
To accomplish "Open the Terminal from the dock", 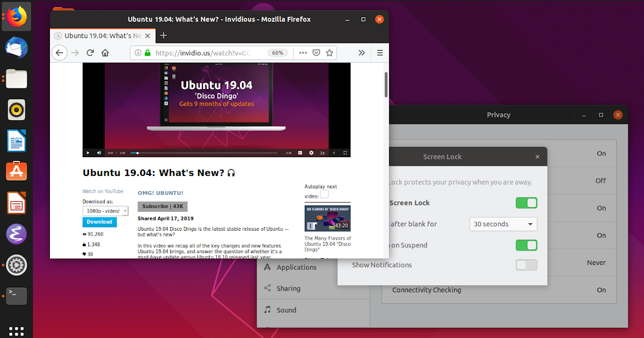I will [17, 296].
